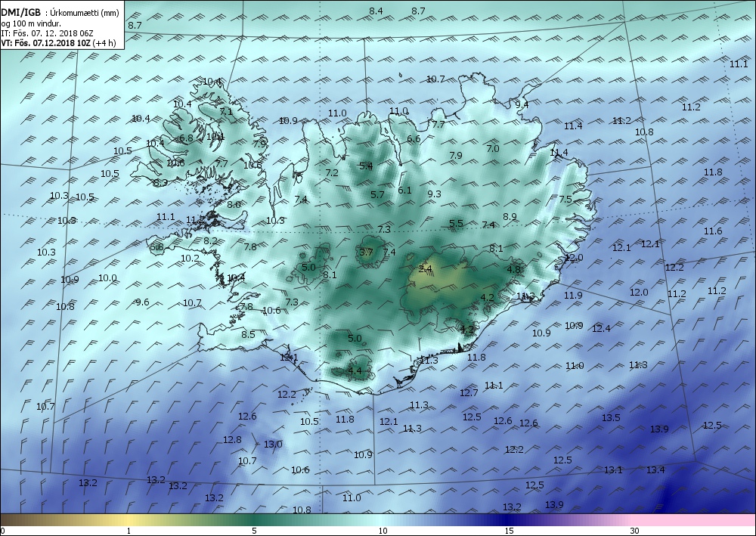Click the '4.8' value on the map
This screenshot has height=536, width=756.
click(x=514, y=269)
